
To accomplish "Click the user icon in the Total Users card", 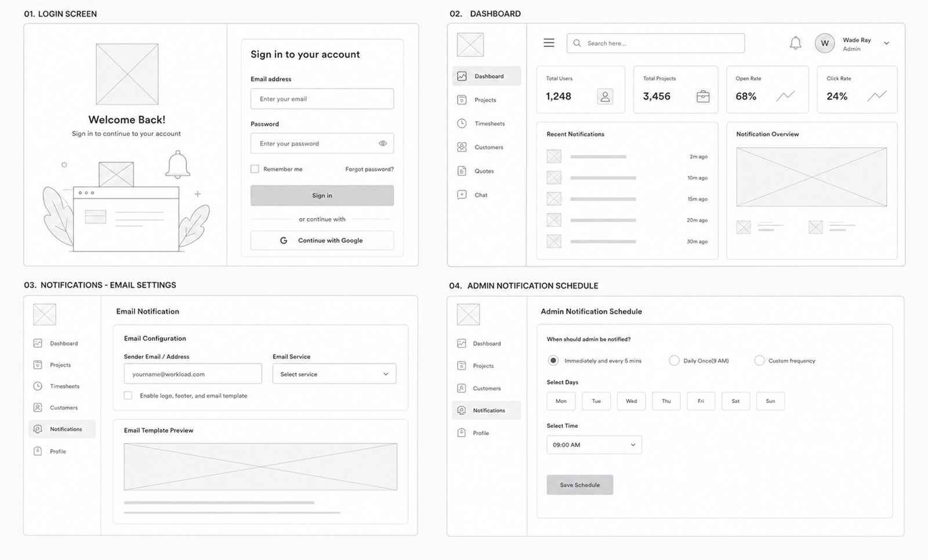I will (x=605, y=97).
